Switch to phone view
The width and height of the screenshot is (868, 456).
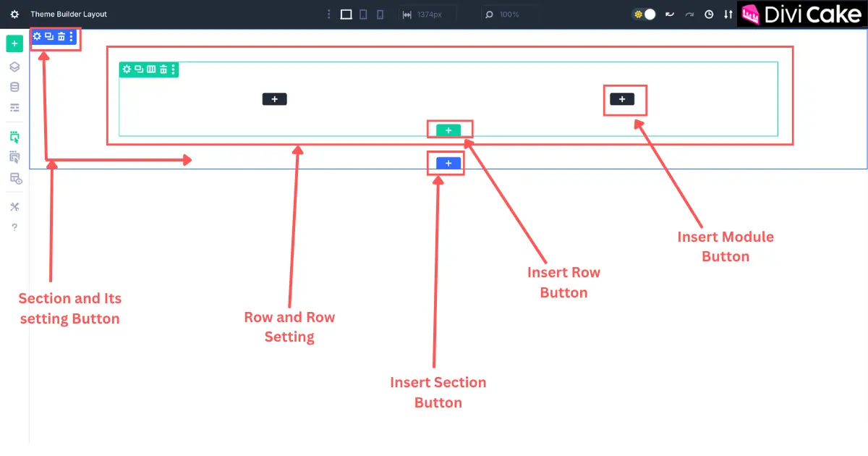380,14
